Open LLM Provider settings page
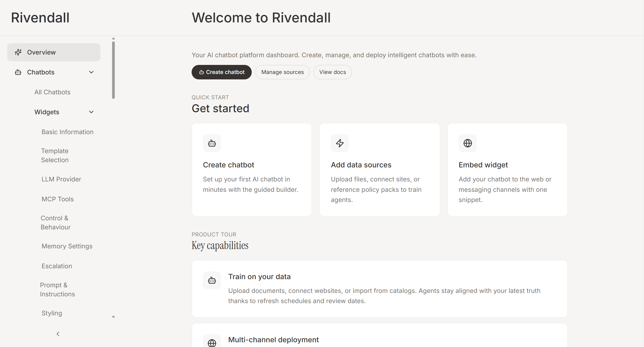Viewport: 644px width, 347px height. 61,179
